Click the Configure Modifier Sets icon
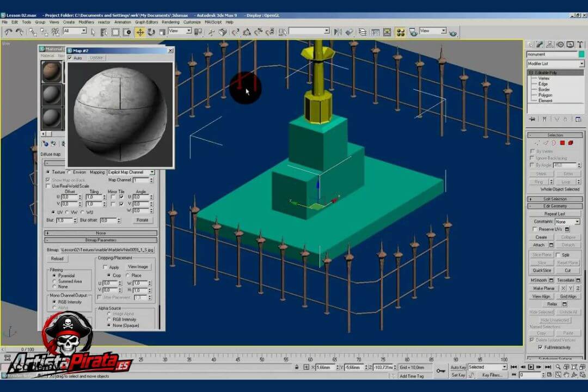The width and height of the screenshot is (588, 392). (578, 119)
